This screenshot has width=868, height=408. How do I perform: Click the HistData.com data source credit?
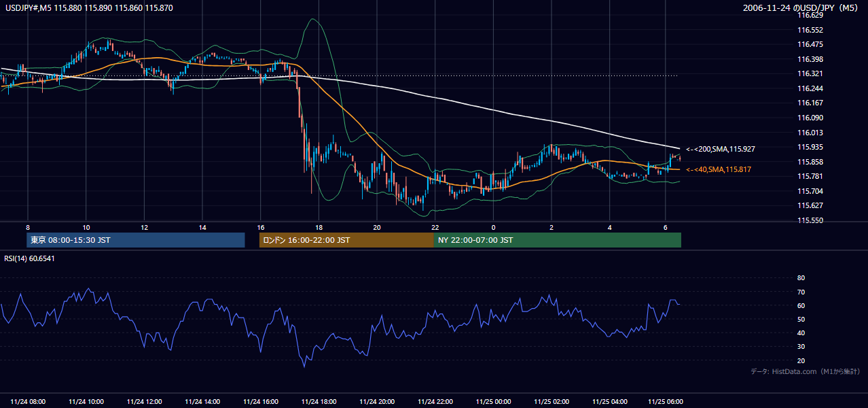[x=806, y=371]
